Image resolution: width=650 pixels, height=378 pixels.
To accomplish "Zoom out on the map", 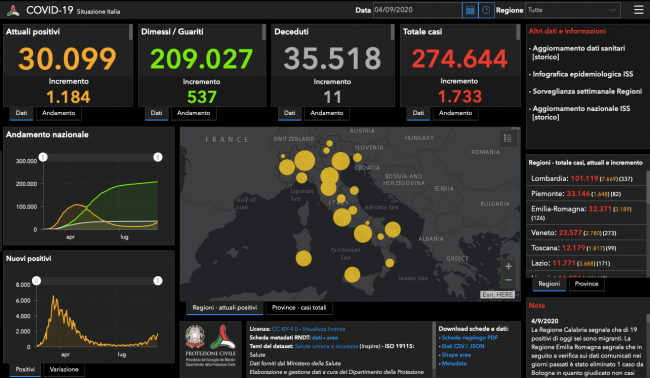I will [508, 280].
